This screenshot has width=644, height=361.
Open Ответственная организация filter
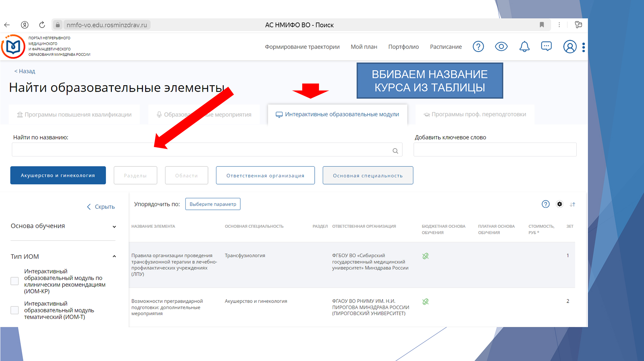(x=265, y=175)
